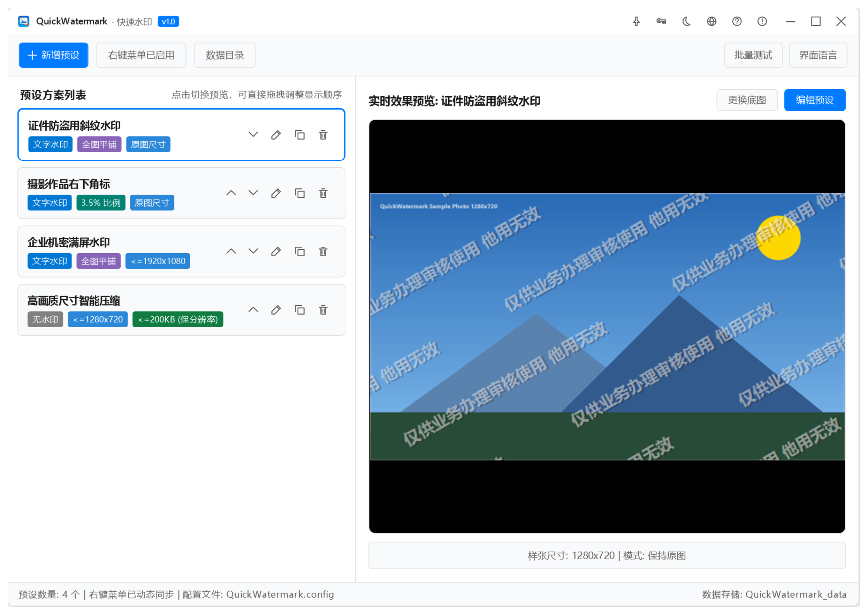Move 摄影作品右下角标 preset up
Screen dimensions: 868x615
pos(231,193)
